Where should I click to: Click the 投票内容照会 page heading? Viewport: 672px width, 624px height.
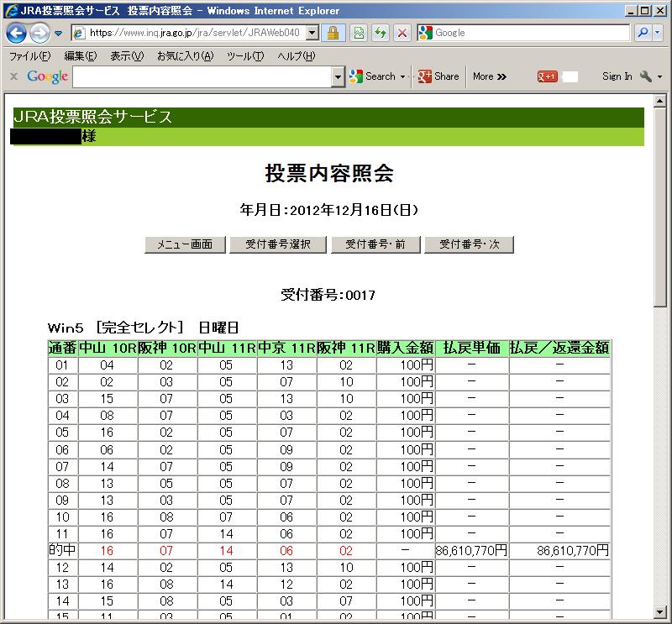tap(329, 173)
